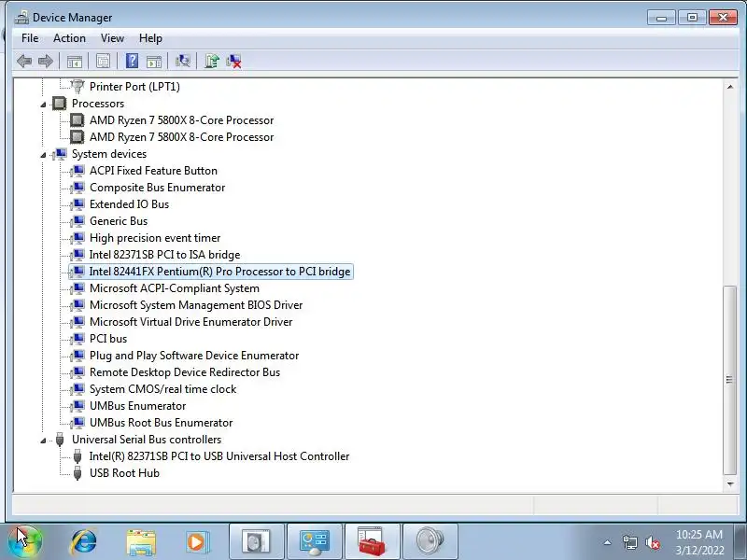Select Extended IO Bus entry
This screenshot has width=747, height=560.
point(129,204)
